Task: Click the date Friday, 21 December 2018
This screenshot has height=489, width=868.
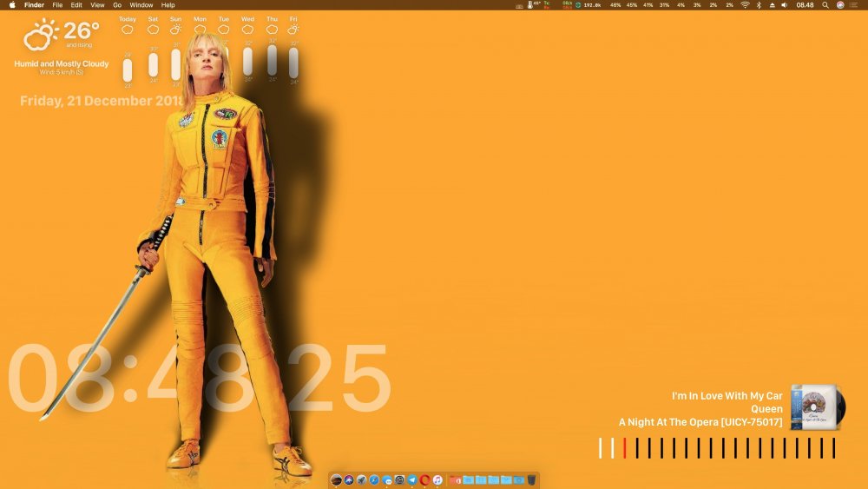Action: [x=102, y=101]
